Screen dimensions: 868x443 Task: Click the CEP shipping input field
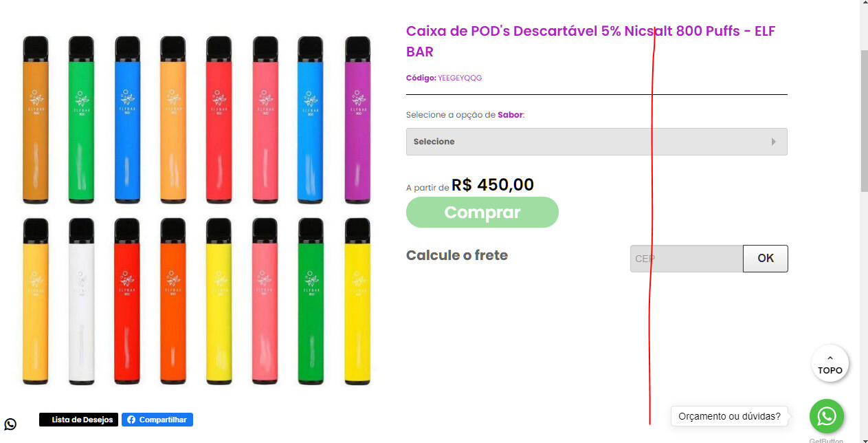687,259
